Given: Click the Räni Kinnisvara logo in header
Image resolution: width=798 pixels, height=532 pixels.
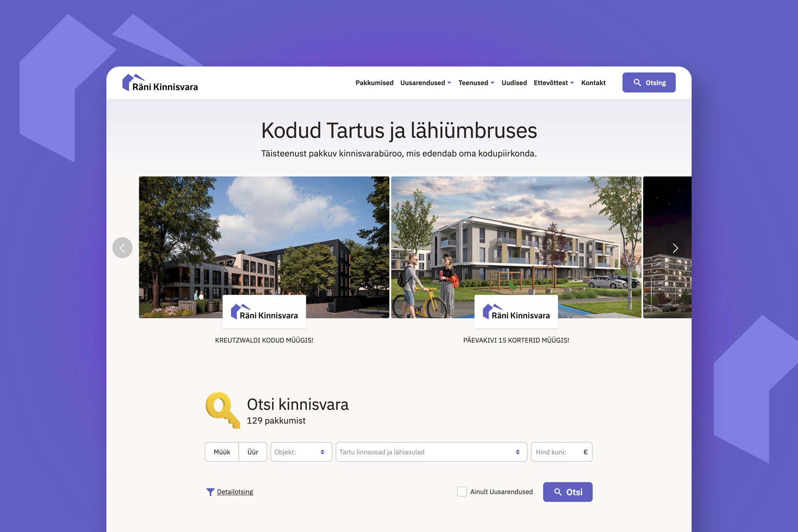Looking at the screenshot, I should pos(160,83).
